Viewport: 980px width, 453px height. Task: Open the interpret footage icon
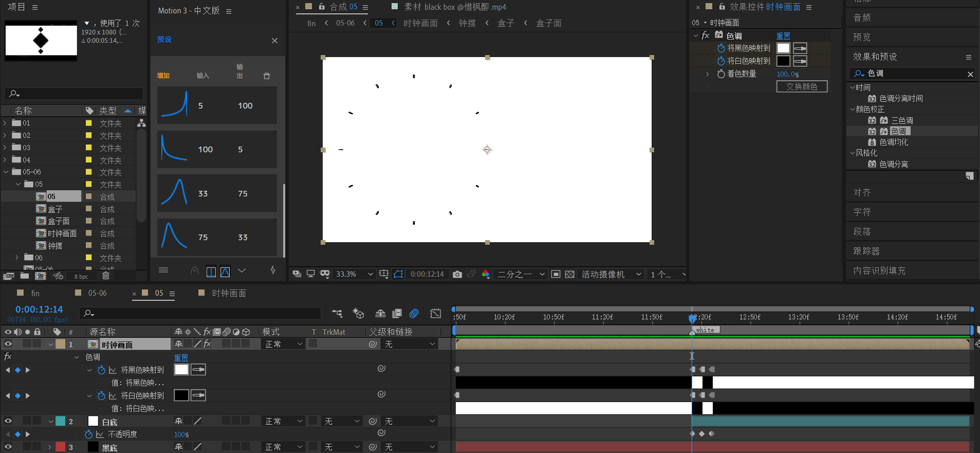point(8,276)
